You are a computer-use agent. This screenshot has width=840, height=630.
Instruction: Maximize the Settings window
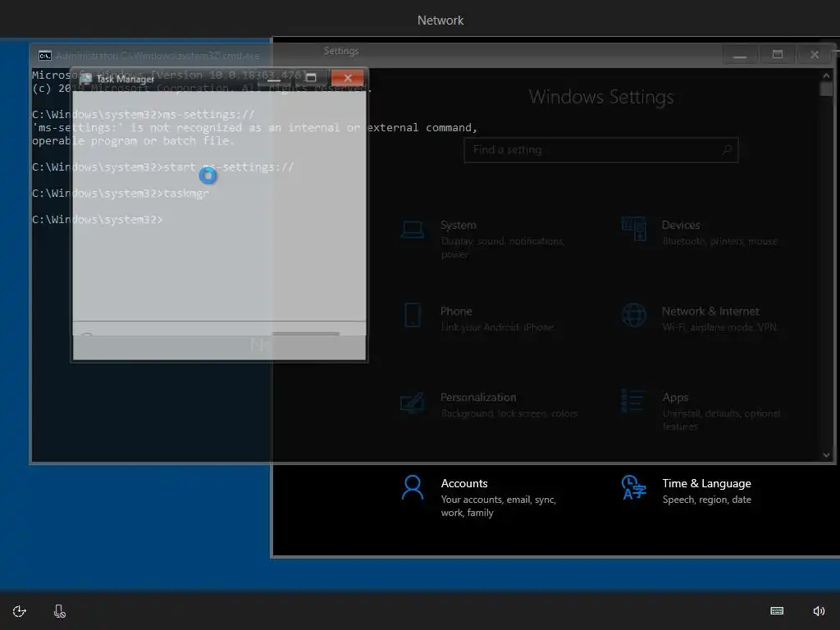(778, 55)
